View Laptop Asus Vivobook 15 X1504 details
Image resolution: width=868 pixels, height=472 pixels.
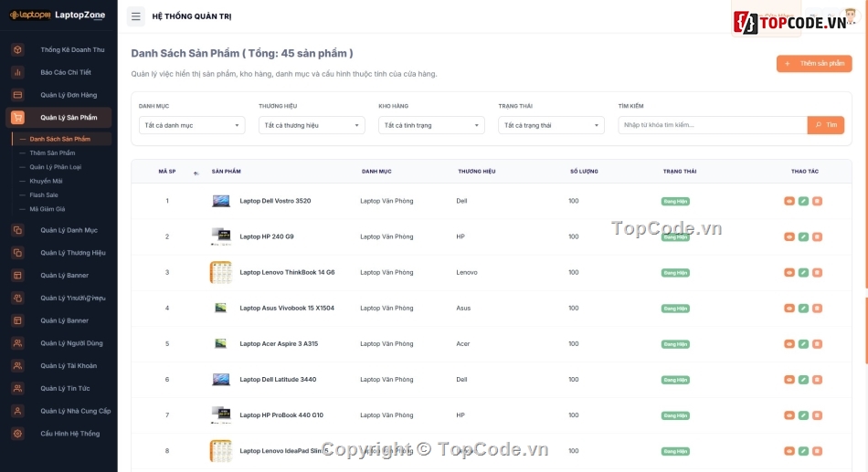pos(789,309)
